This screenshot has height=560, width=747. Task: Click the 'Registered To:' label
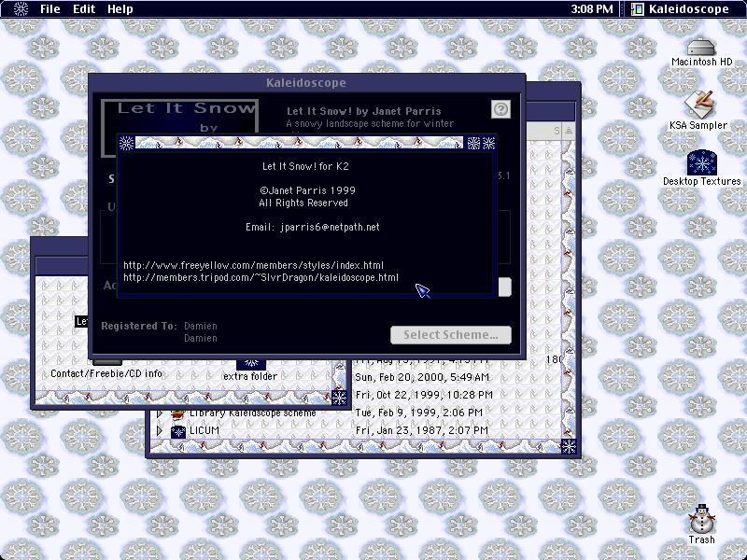tap(139, 326)
